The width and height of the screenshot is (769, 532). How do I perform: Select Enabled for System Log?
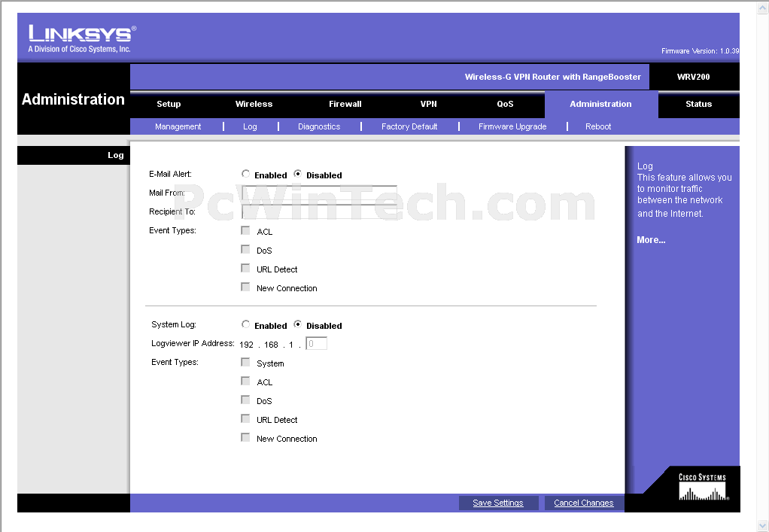pos(246,324)
